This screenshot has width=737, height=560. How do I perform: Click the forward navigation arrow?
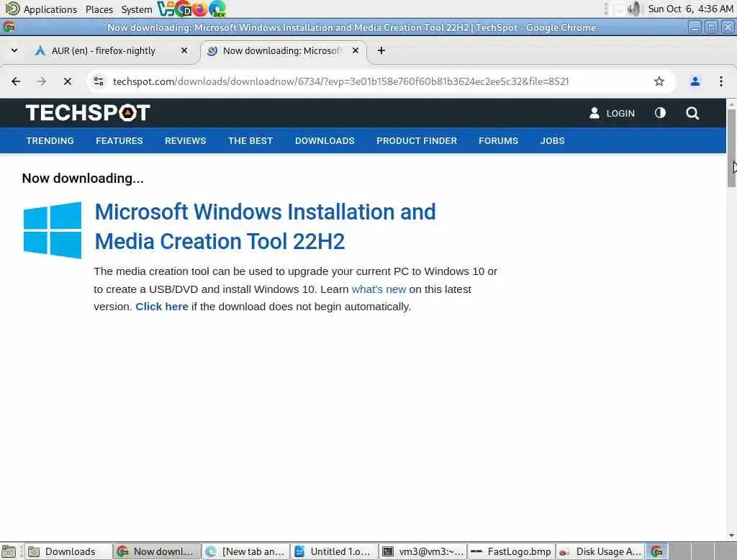coord(41,81)
